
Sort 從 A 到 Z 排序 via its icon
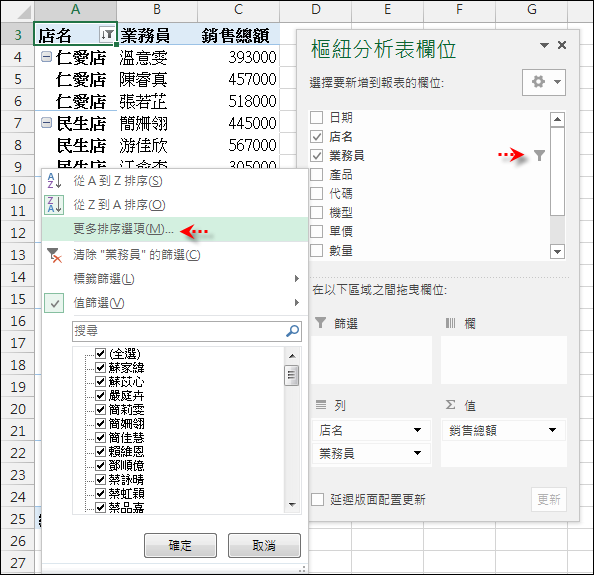(54, 181)
